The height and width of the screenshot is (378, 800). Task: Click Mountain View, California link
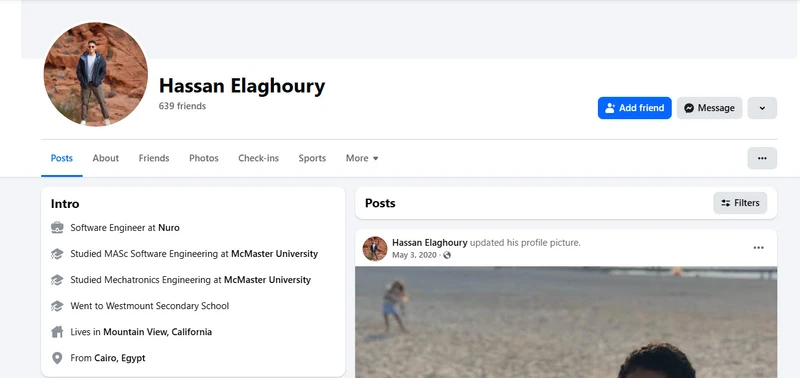tap(158, 332)
